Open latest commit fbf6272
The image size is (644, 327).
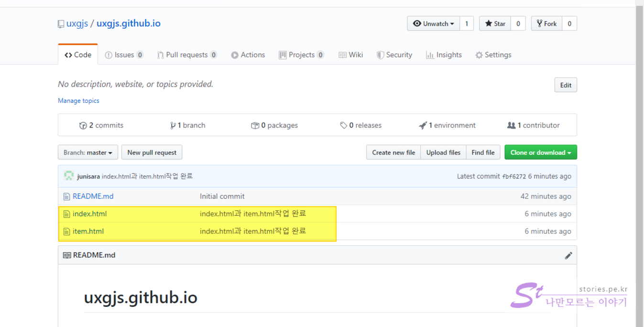tap(513, 176)
